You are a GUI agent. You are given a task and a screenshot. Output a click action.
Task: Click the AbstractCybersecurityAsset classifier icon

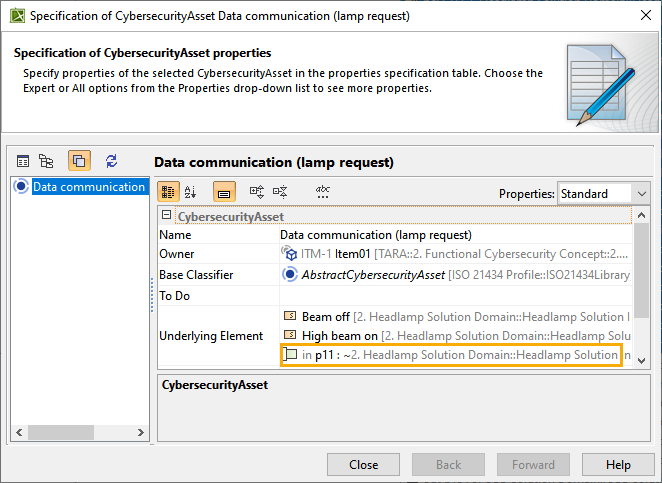(290, 275)
